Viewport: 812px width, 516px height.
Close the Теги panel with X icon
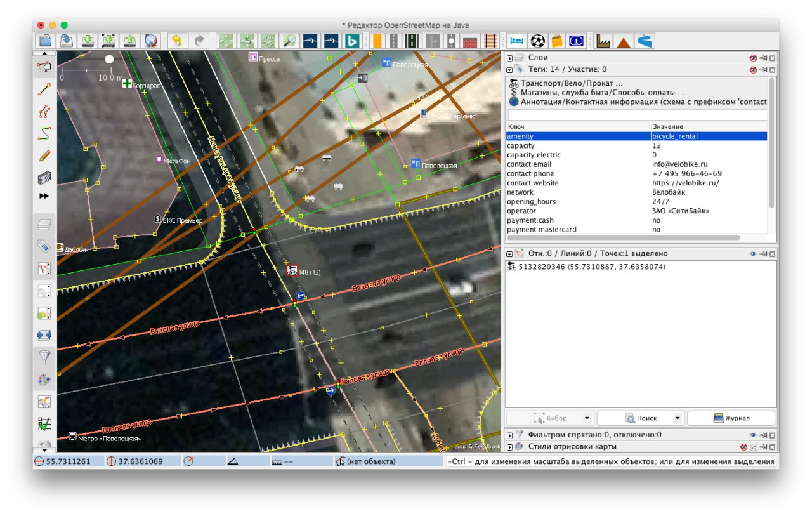(x=772, y=69)
